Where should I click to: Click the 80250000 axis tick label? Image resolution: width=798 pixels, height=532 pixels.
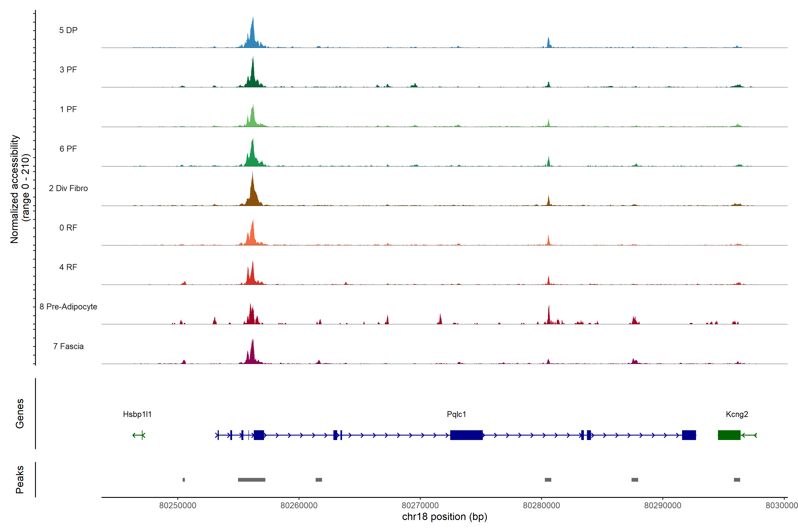178,505
